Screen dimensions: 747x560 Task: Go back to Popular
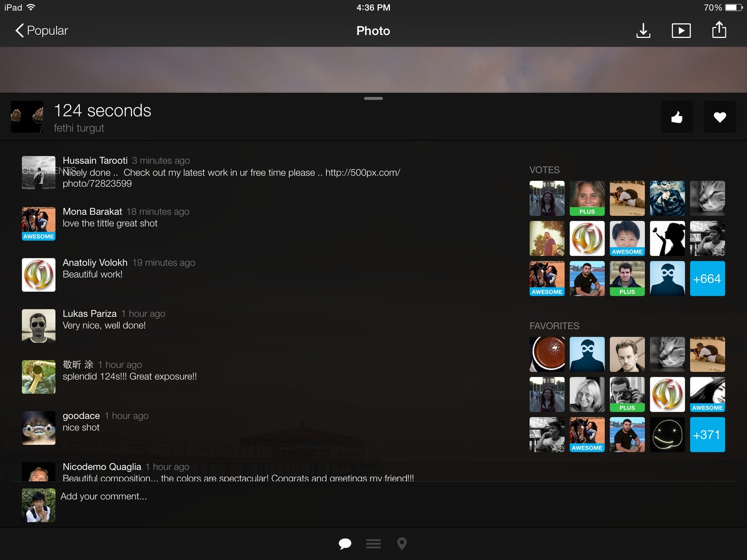[41, 30]
